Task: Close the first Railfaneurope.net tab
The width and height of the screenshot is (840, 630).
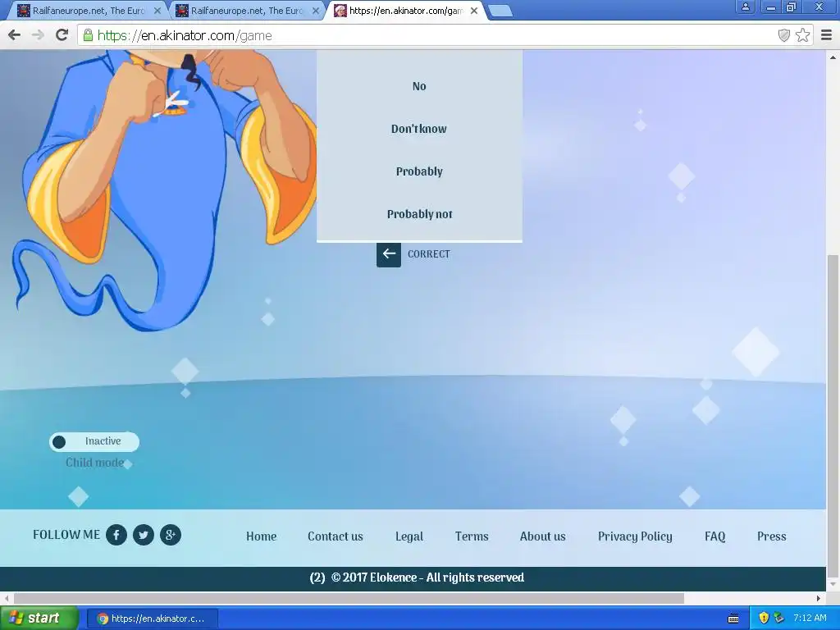Action: 157,11
